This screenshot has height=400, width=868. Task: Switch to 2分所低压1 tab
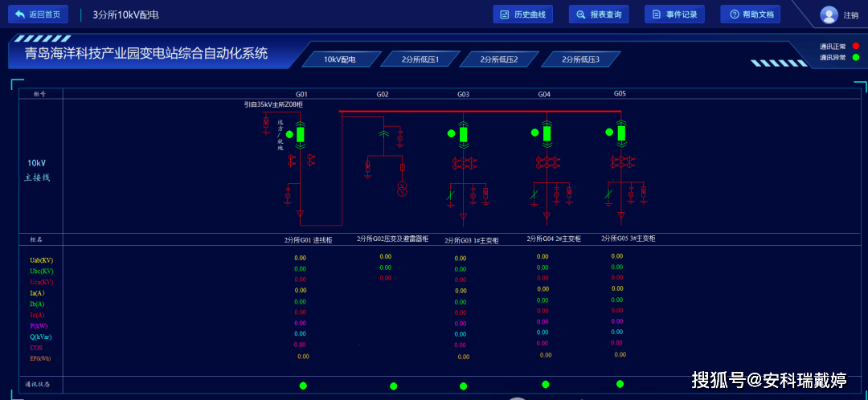pos(420,59)
